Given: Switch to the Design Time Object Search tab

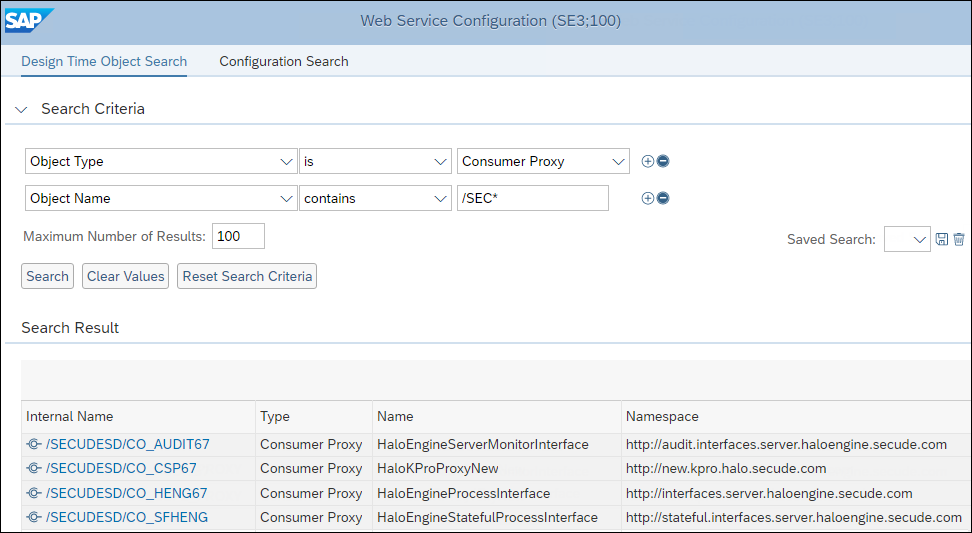Looking at the screenshot, I should coord(104,61).
